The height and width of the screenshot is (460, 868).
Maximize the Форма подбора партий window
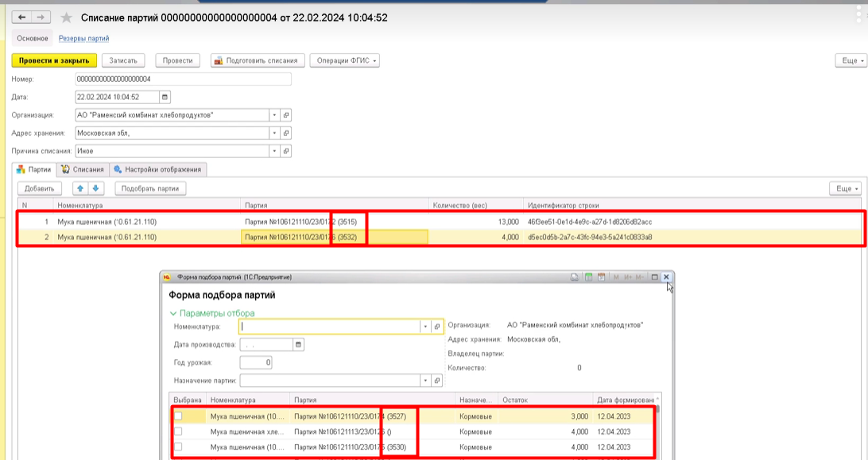click(654, 276)
